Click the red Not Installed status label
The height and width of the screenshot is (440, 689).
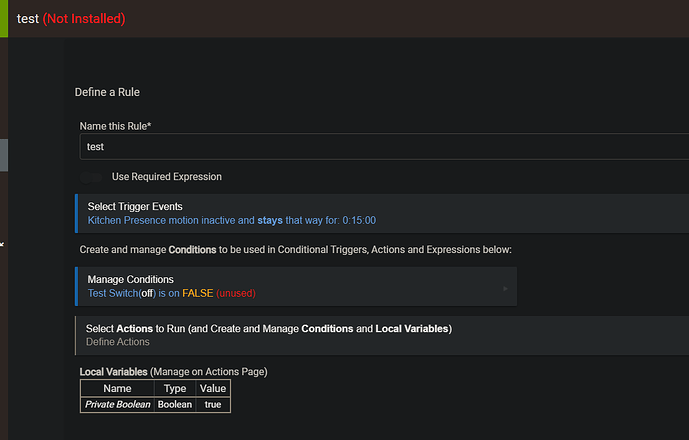(x=84, y=19)
